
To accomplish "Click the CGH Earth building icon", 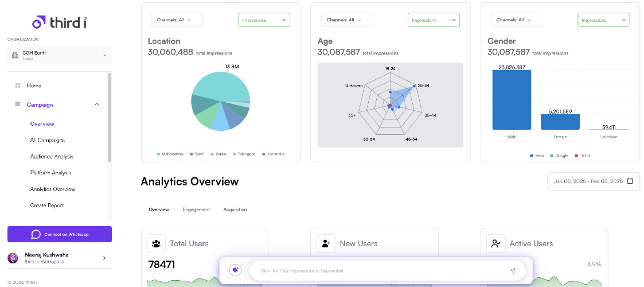I will point(15,55).
